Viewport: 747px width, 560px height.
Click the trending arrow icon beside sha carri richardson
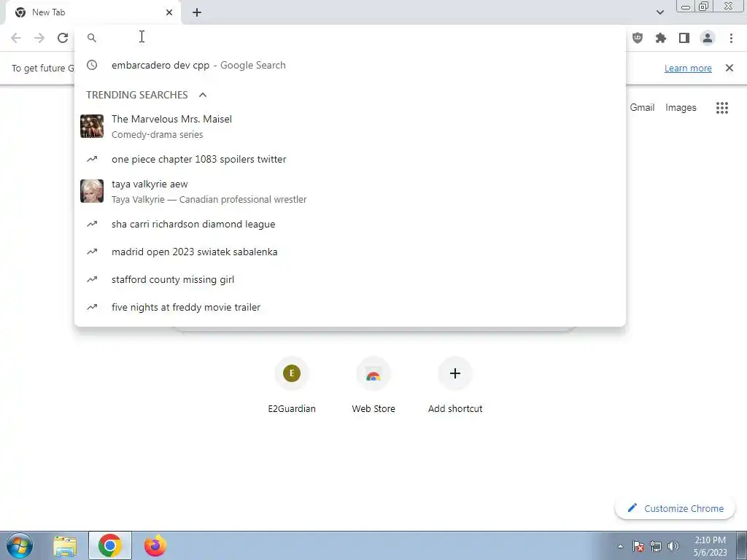92,225
